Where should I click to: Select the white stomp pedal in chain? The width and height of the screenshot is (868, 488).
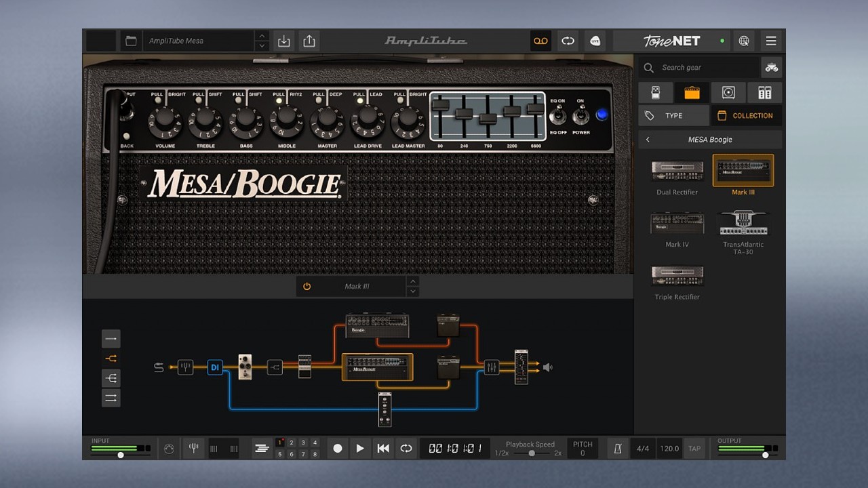245,367
